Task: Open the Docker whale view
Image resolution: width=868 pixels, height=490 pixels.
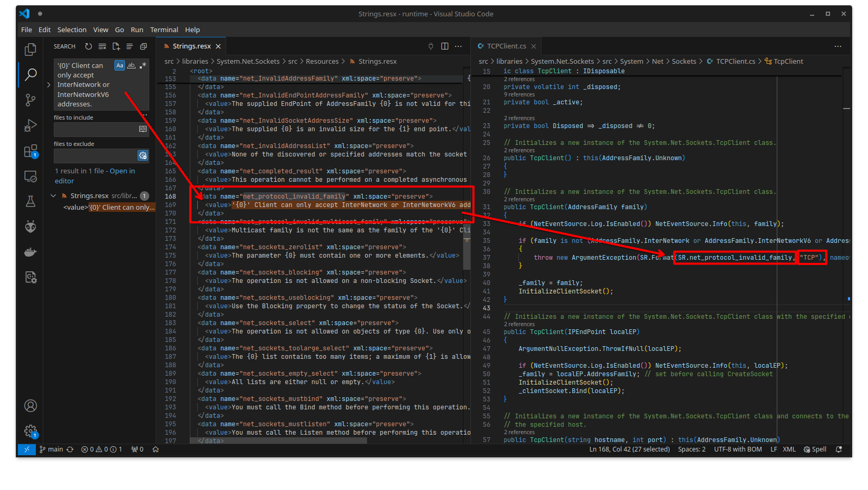Action: (31, 252)
